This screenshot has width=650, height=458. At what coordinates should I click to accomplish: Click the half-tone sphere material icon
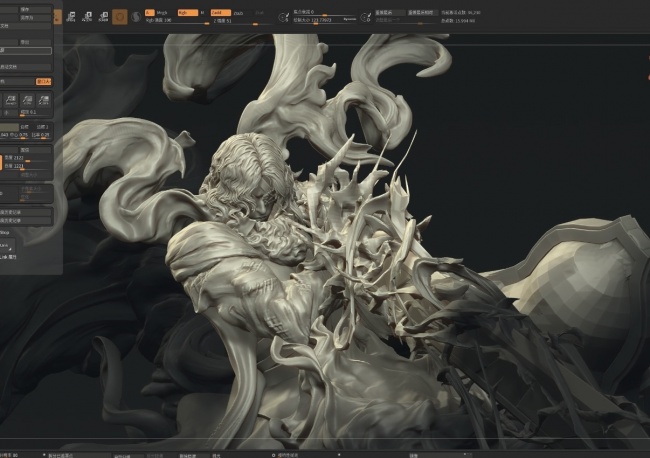[x=136, y=17]
